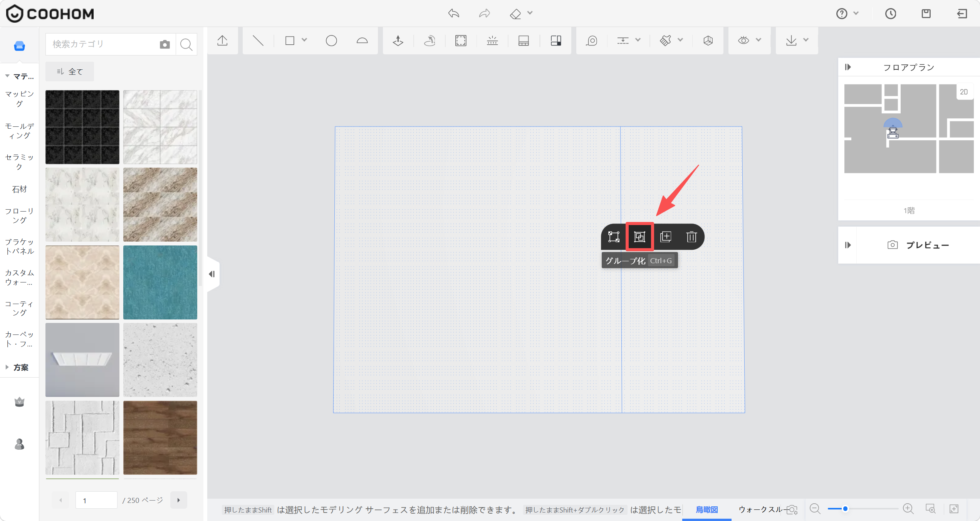The height and width of the screenshot is (521, 980).
Task: Click the 3D cube component icon
Action: click(708, 40)
